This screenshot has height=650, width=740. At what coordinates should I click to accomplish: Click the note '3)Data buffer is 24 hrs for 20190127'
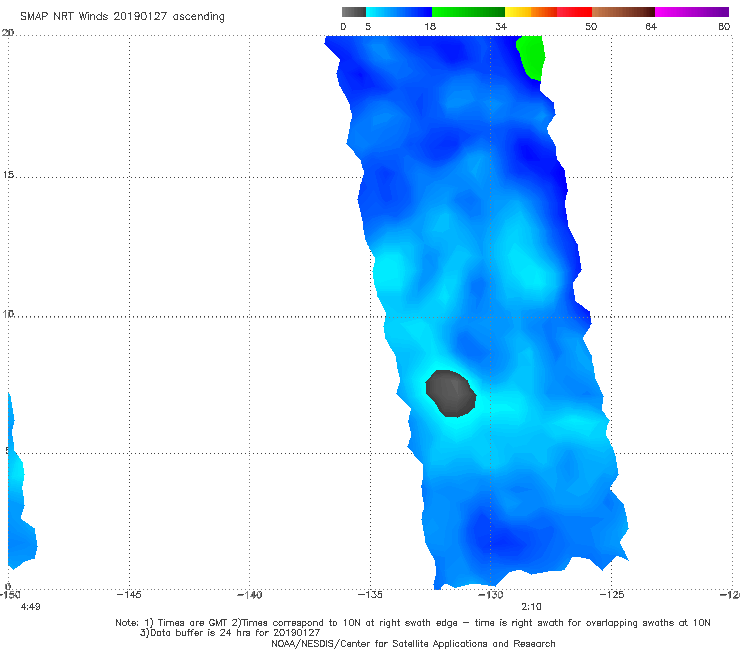[x=230, y=633]
